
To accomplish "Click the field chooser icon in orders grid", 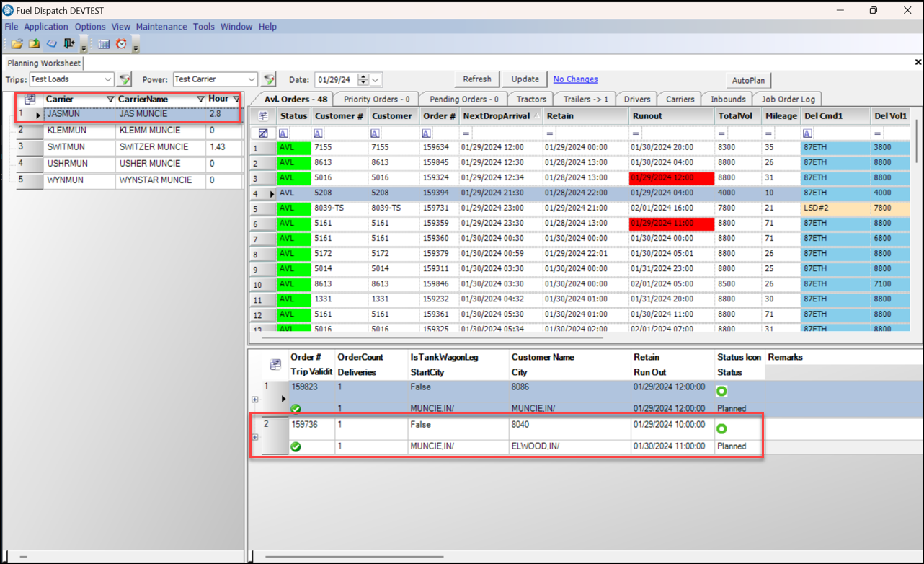I will pyautogui.click(x=263, y=116).
